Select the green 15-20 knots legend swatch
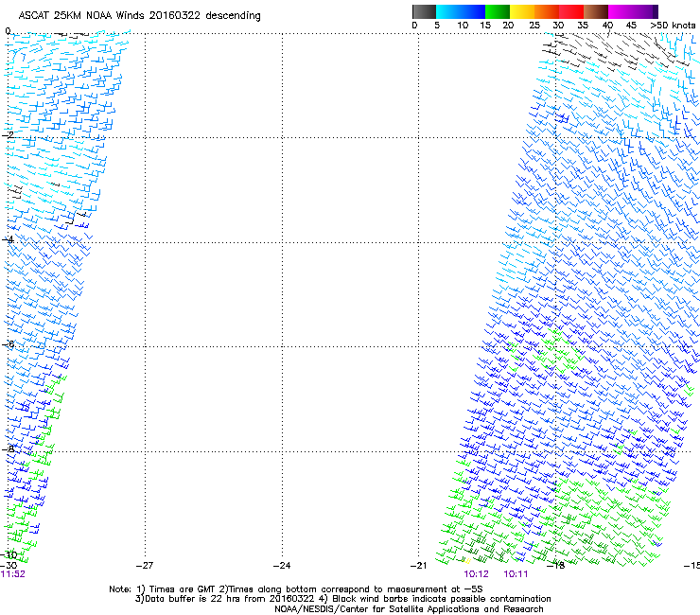700x615 pixels. click(498, 11)
